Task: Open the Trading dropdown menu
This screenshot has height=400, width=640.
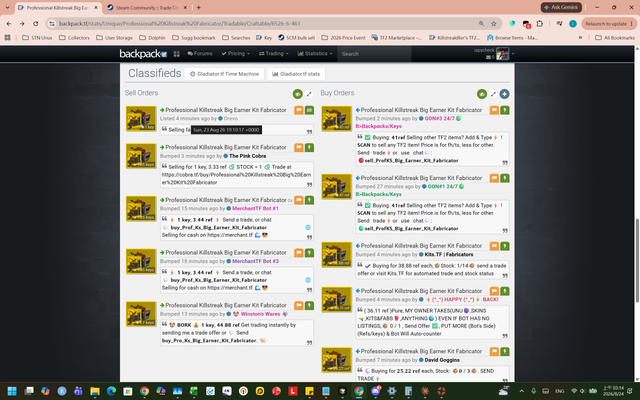Action: coord(273,53)
